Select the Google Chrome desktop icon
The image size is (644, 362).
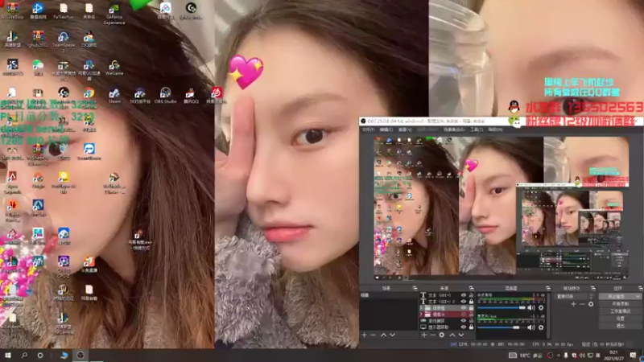click(x=89, y=93)
